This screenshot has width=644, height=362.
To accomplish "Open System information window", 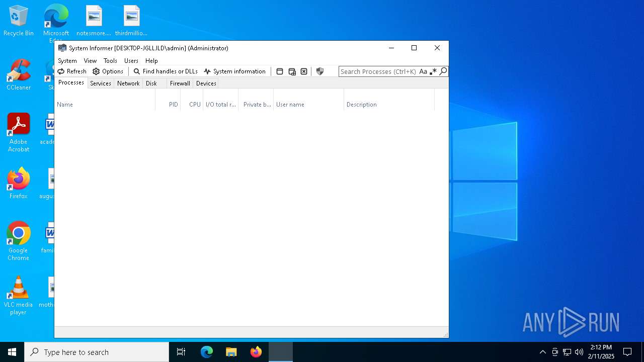I will click(234, 71).
